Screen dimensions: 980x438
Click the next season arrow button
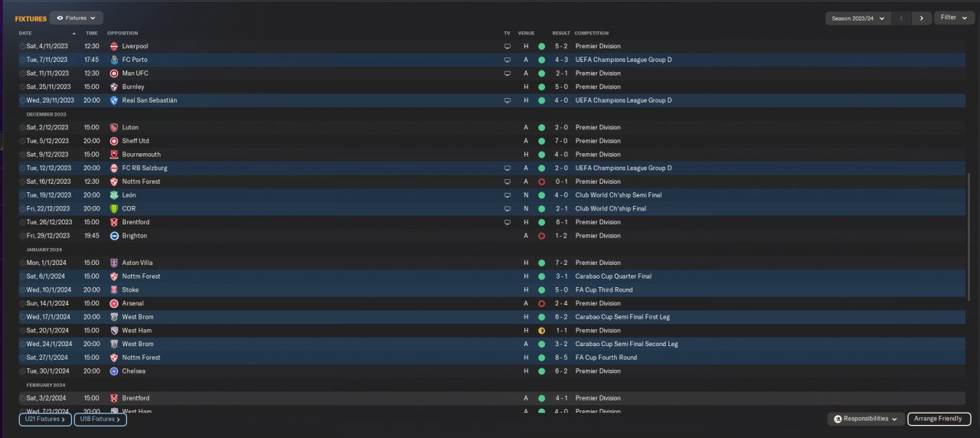coord(922,18)
